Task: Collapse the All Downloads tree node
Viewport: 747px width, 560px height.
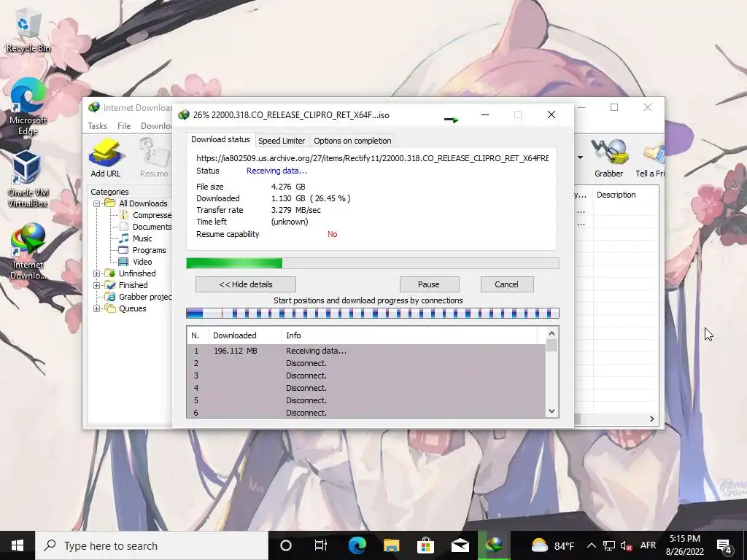Action: click(96, 203)
